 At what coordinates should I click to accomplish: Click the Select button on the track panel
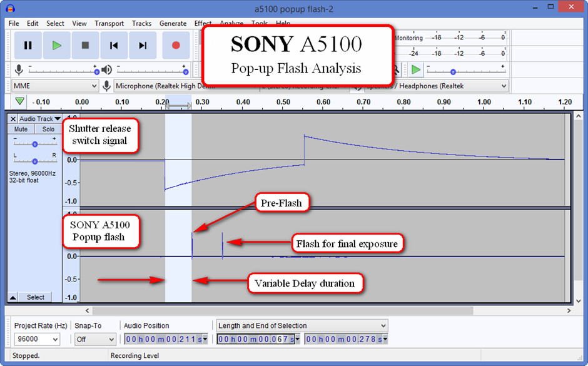(x=35, y=297)
